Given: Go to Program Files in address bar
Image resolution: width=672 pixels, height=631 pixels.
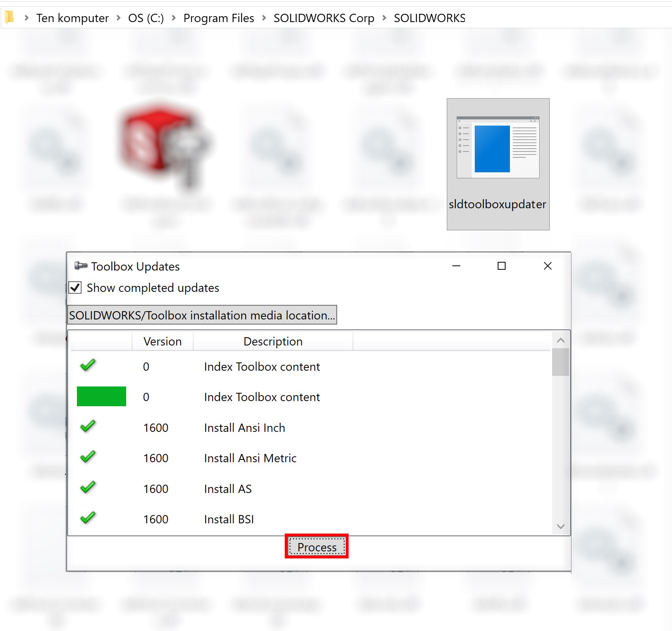Looking at the screenshot, I should 219,18.
